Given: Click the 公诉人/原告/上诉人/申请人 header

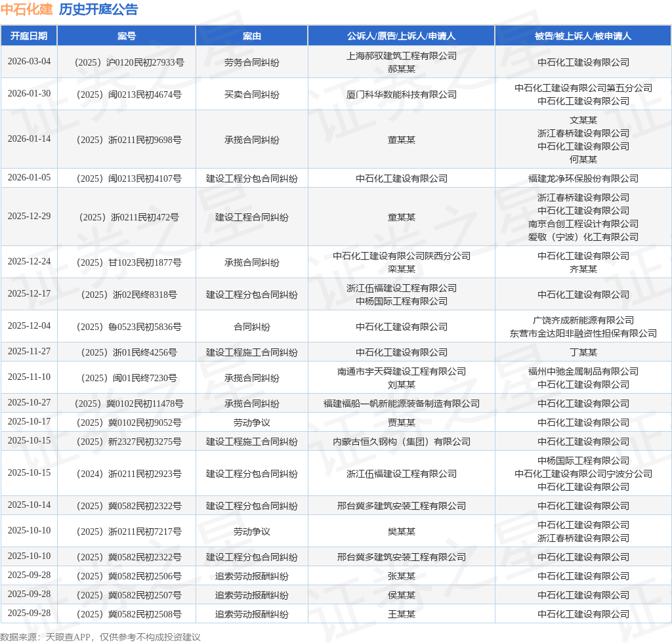Looking at the screenshot, I should (x=401, y=36).
